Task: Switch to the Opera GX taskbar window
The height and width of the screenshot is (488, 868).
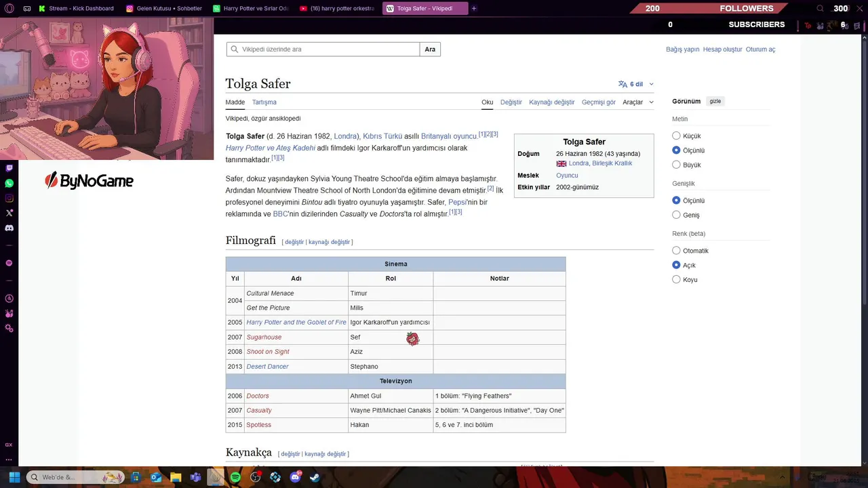Action: click(x=215, y=477)
